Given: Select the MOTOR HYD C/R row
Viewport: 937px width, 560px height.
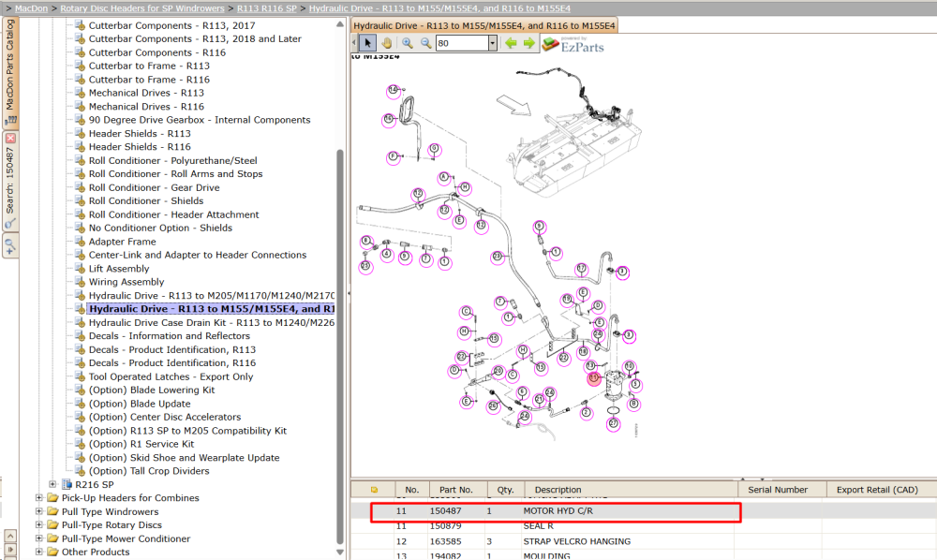Looking at the screenshot, I should tap(556, 511).
